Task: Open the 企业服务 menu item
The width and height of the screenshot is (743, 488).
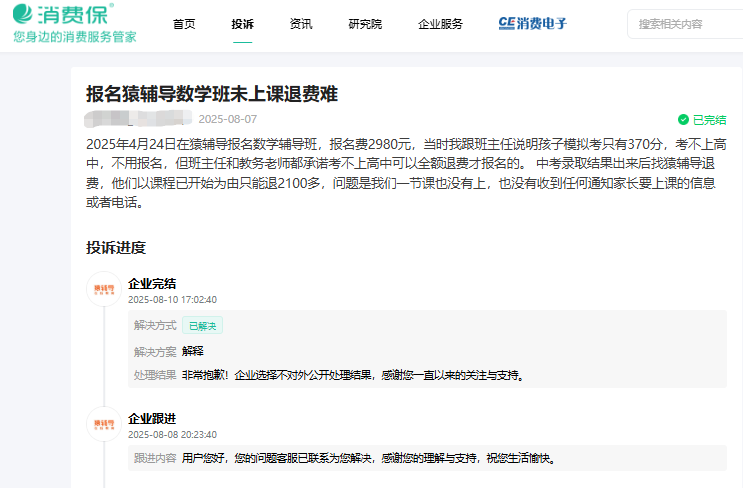Action: pyautogui.click(x=440, y=24)
